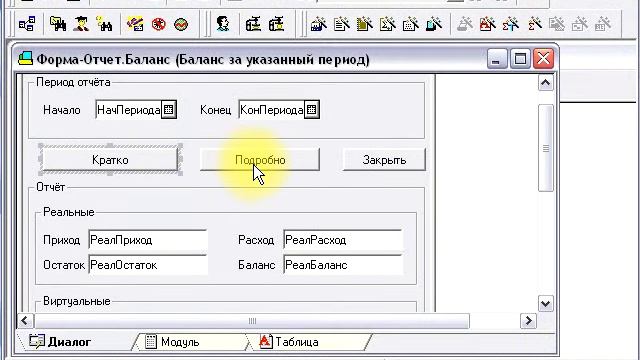This screenshot has height=360, width=640.
Task: Click the first greyed wand icon after separator
Action: click(464, 24)
